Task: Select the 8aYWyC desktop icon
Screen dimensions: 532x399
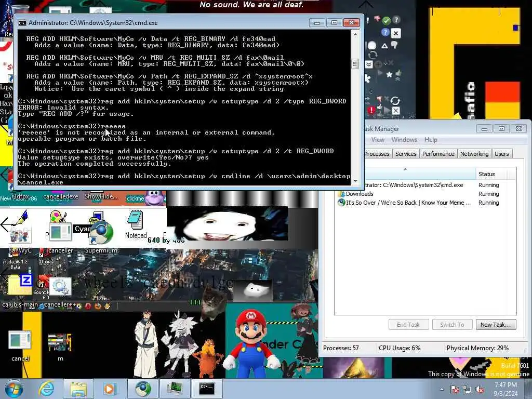Action: [20, 237]
